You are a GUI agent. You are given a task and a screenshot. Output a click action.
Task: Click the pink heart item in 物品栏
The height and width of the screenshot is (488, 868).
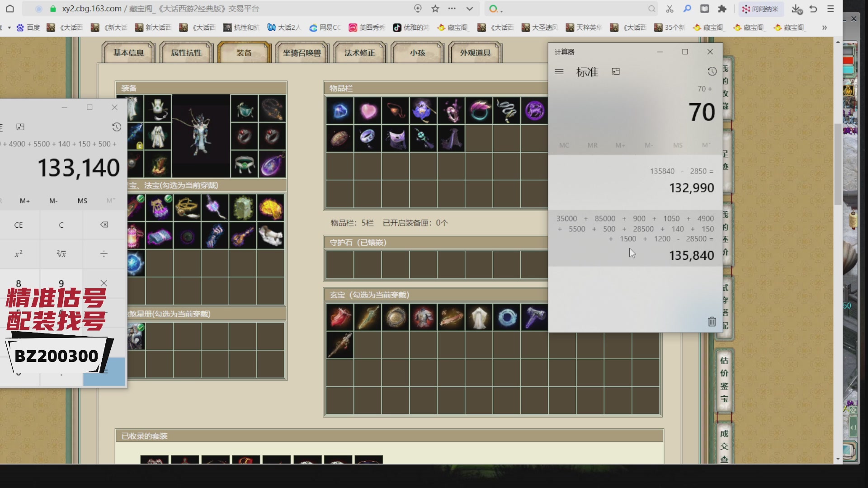pyautogui.click(x=368, y=111)
